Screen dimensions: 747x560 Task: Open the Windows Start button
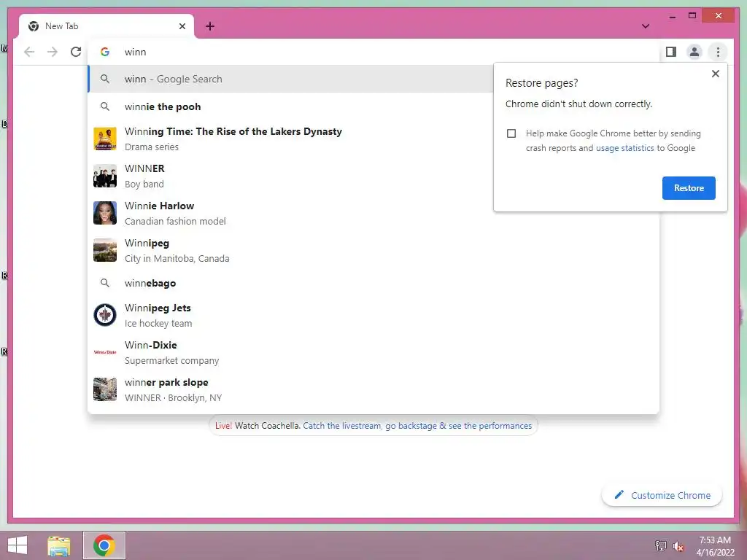(x=18, y=545)
